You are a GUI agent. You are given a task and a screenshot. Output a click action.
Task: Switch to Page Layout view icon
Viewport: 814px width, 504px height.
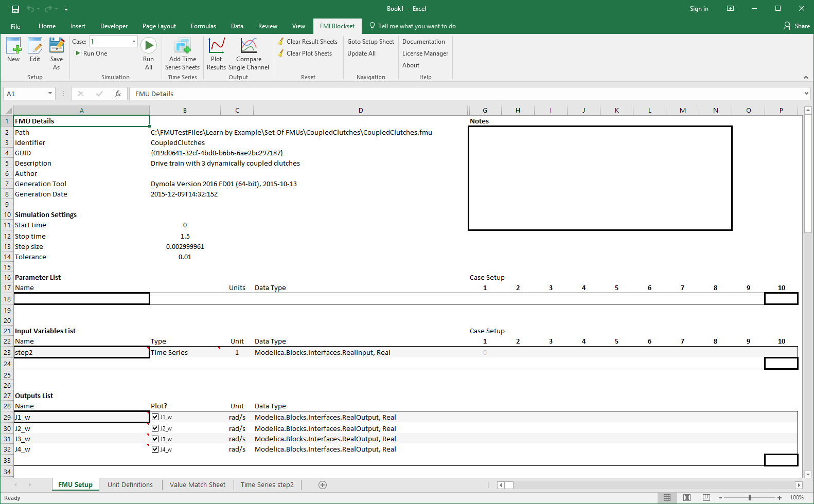(687, 498)
